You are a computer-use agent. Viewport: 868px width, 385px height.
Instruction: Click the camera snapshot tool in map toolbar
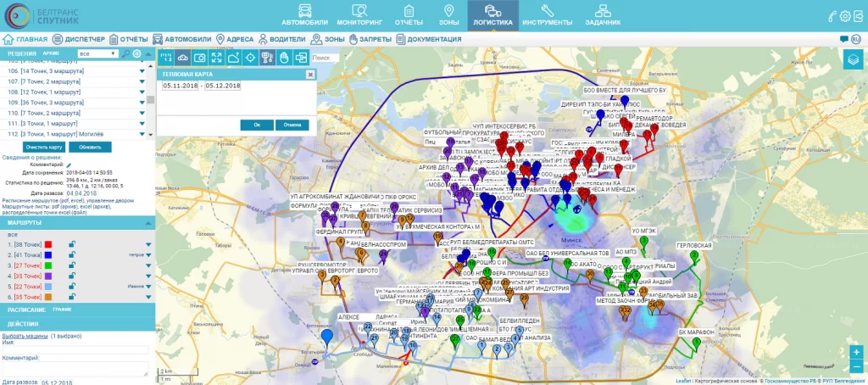click(x=200, y=58)
